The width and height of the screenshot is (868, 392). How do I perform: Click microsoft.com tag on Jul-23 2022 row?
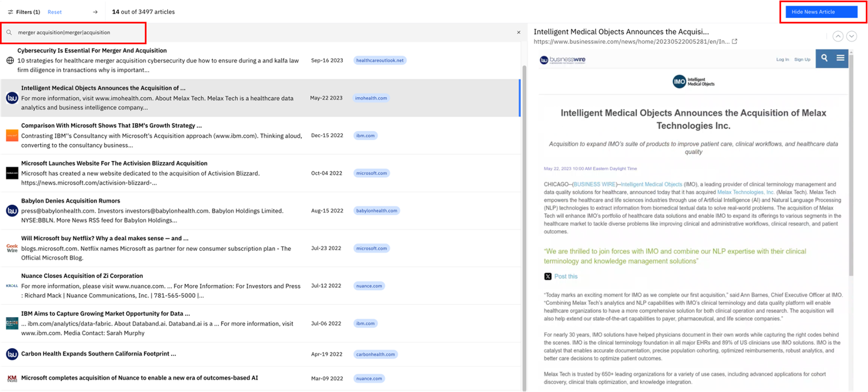[x=372, y=248]
